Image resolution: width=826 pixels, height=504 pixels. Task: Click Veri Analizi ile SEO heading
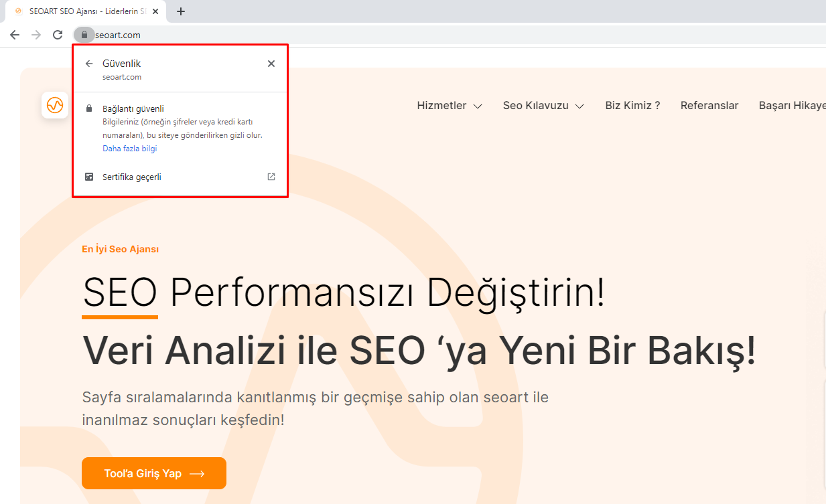[x=419, y=350]
